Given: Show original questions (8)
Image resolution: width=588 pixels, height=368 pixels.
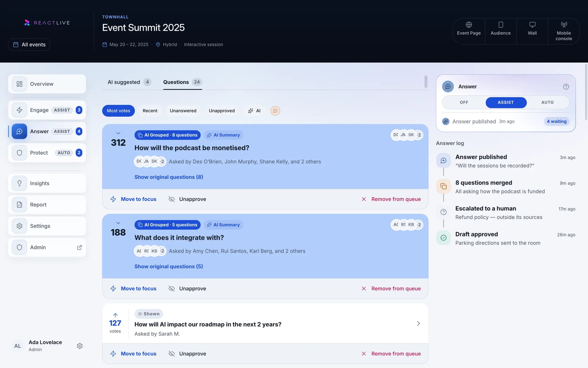Looking at the screenshot, I should point(169,177).
